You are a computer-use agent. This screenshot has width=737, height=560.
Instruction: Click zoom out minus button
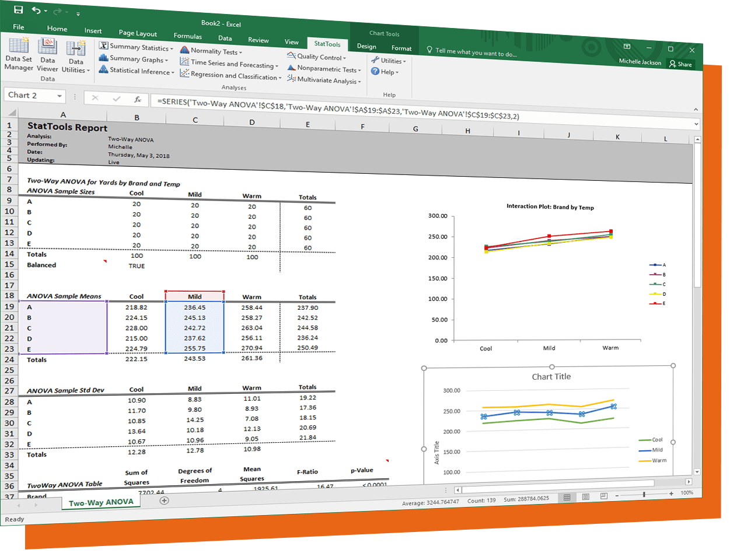pos(617,495)
